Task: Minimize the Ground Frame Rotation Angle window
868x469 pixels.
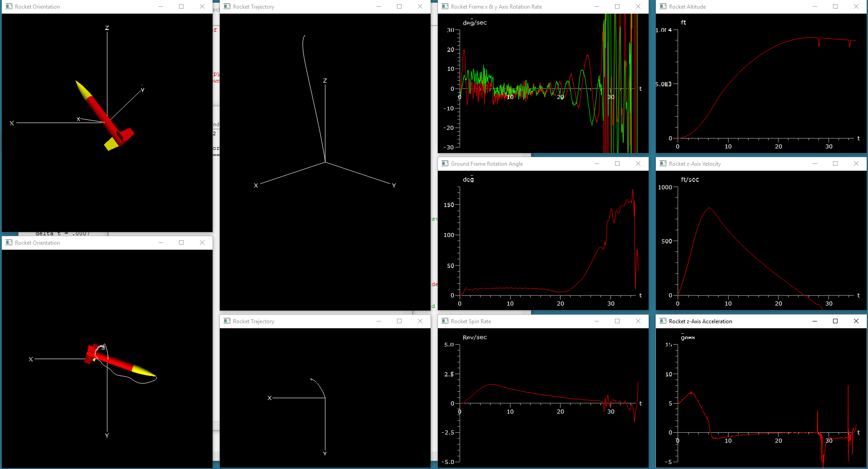Action: [x=596, y=163]
